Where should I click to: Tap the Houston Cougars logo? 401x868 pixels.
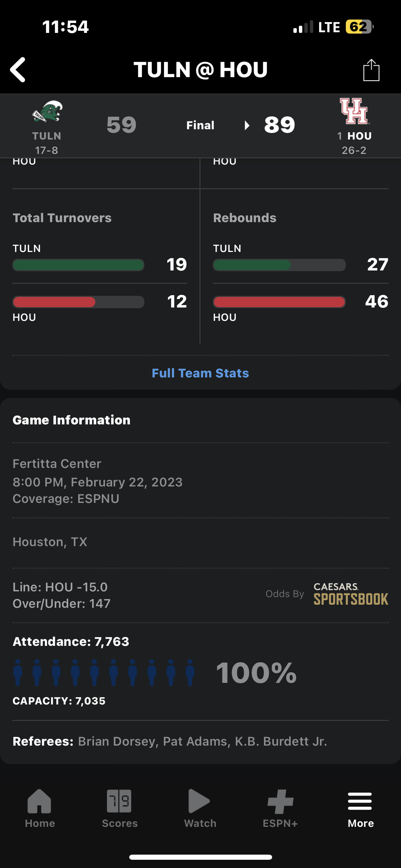[x=354, y=111]
